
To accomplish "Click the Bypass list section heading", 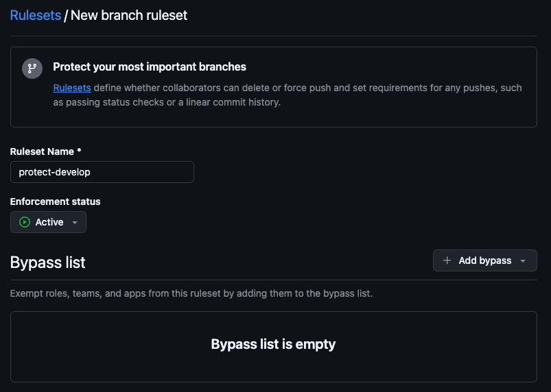I will [x=48, y=262].
